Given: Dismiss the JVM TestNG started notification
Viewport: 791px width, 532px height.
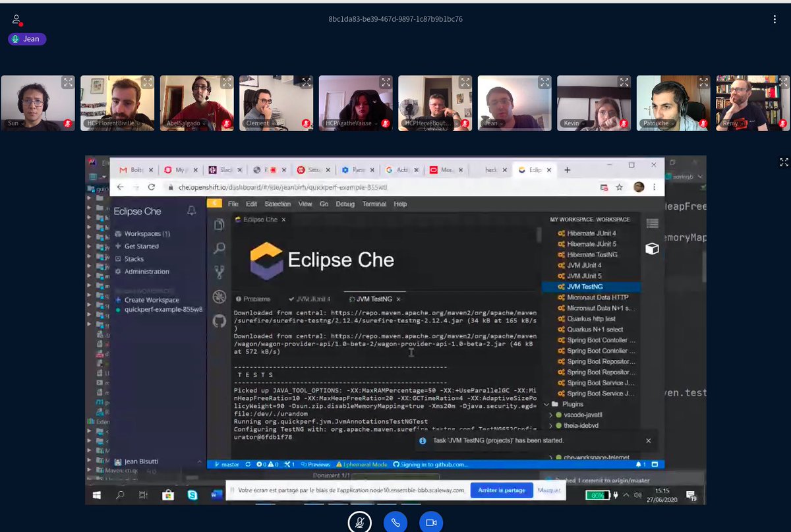Looking at the screenshot, I should pos(648,441).
